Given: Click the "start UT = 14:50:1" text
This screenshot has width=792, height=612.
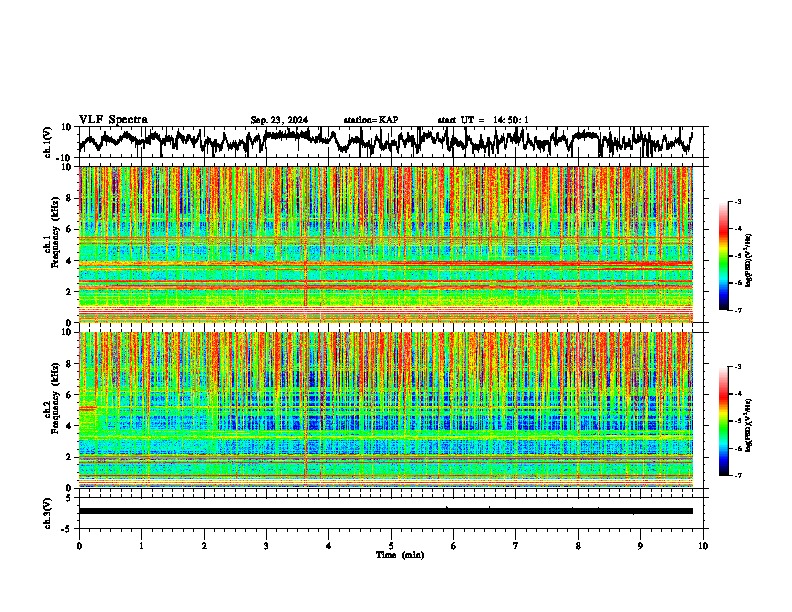Looking at the screenshot, I should click(x=483, y=120).
